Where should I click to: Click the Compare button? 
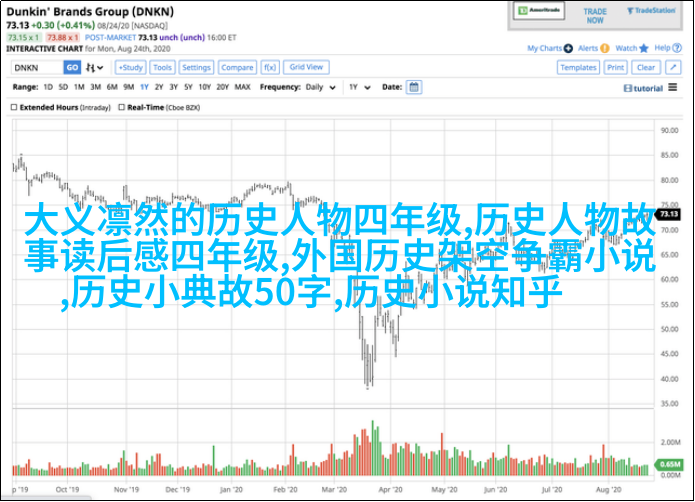point(237,67)
